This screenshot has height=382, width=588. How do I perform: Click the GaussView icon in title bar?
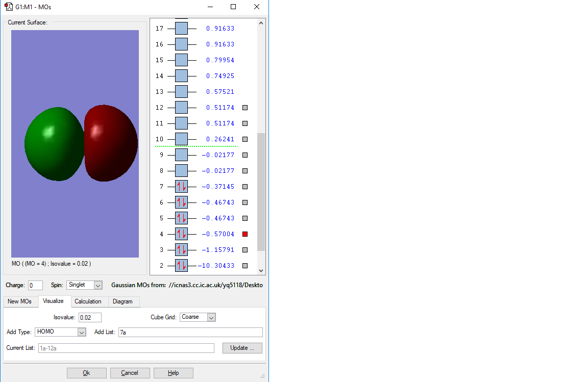pyautogui.click(x=8, y=7)
